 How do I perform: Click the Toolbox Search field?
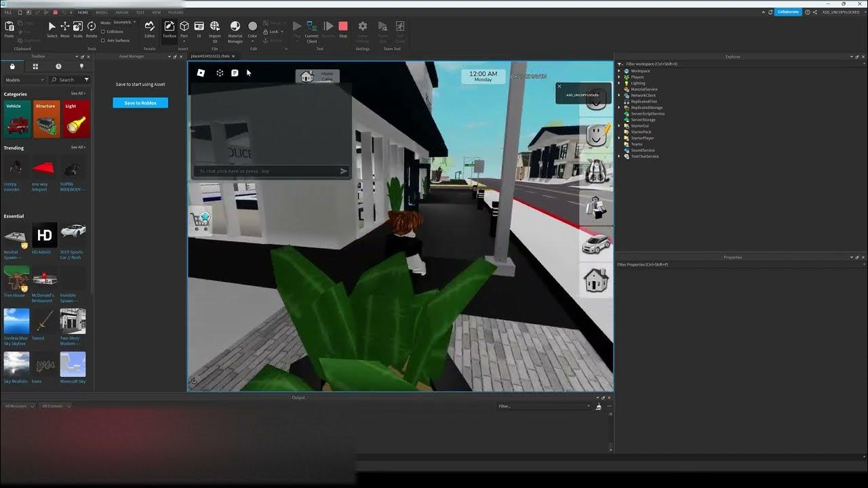[68, 80]
